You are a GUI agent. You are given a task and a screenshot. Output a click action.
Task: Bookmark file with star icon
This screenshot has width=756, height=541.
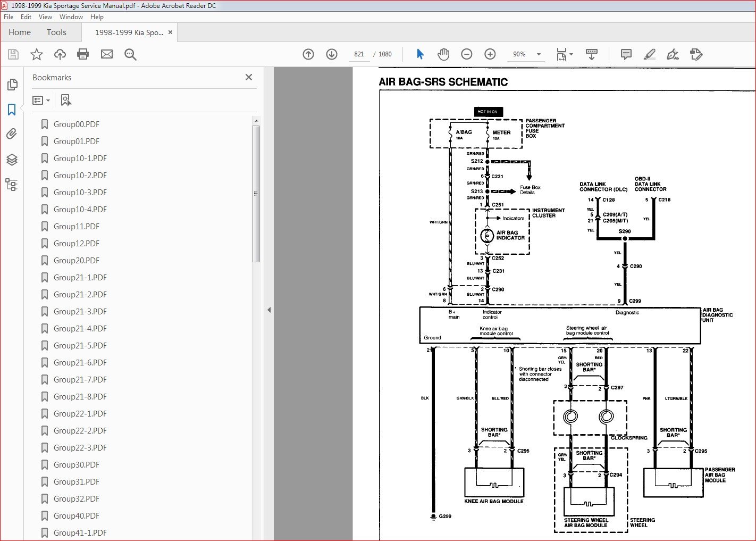pos(37,54)
